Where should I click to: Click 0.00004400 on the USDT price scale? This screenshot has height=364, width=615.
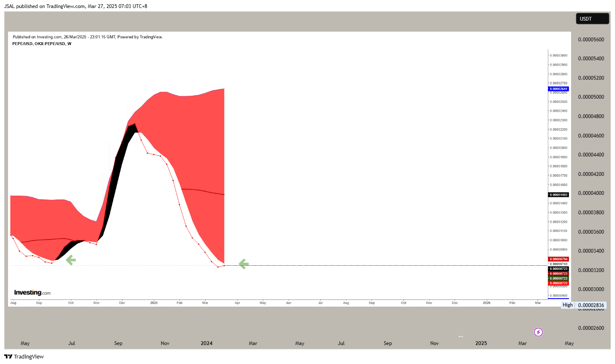click(x=591, y=155)
